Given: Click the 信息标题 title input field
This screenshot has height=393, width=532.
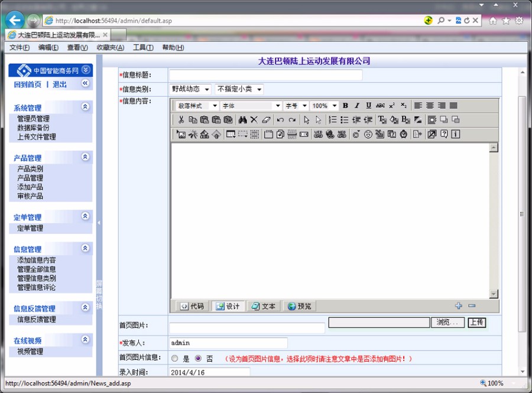Looking at the screenshot, I should pos(266,75).
